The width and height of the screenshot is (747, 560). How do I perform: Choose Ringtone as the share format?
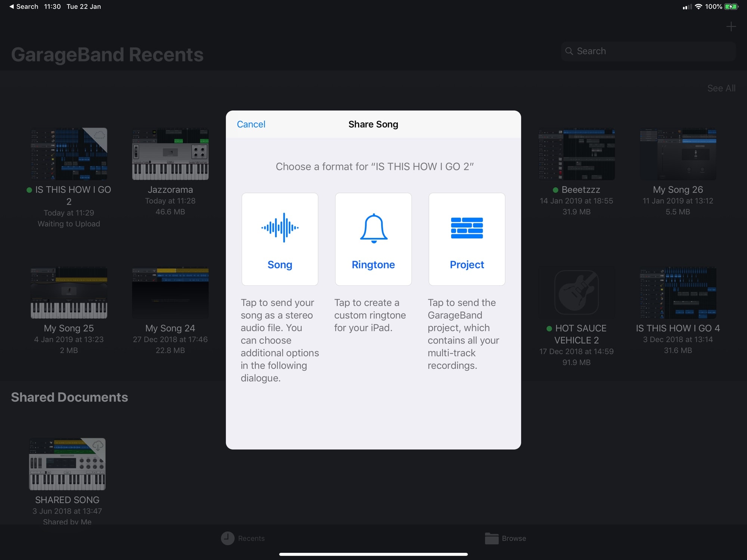tap(373, 239)
